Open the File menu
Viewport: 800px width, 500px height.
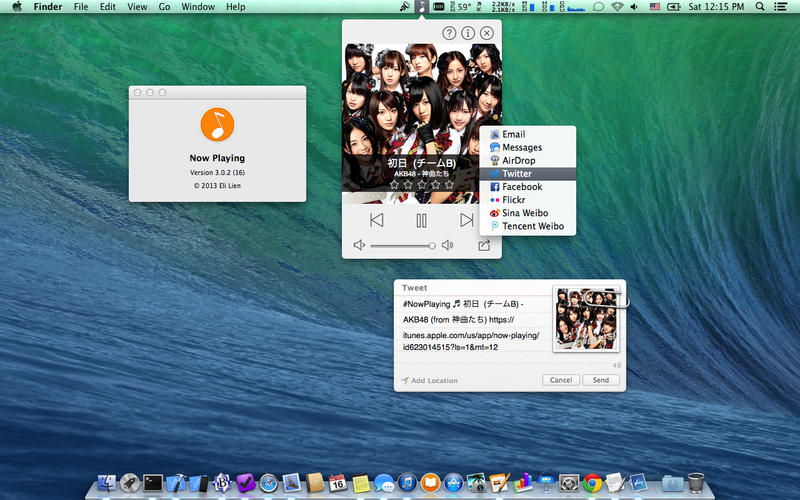coord(81,7)
